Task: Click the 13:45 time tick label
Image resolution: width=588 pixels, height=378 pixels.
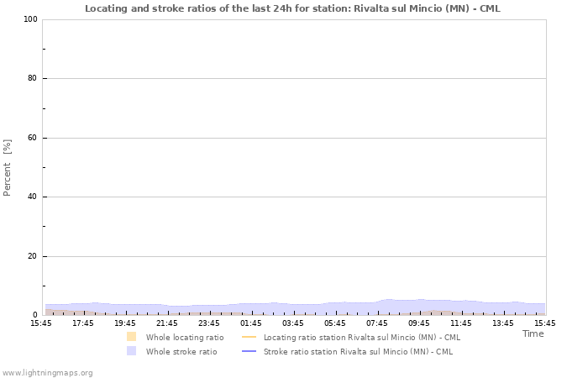Action: coord(503,323)
